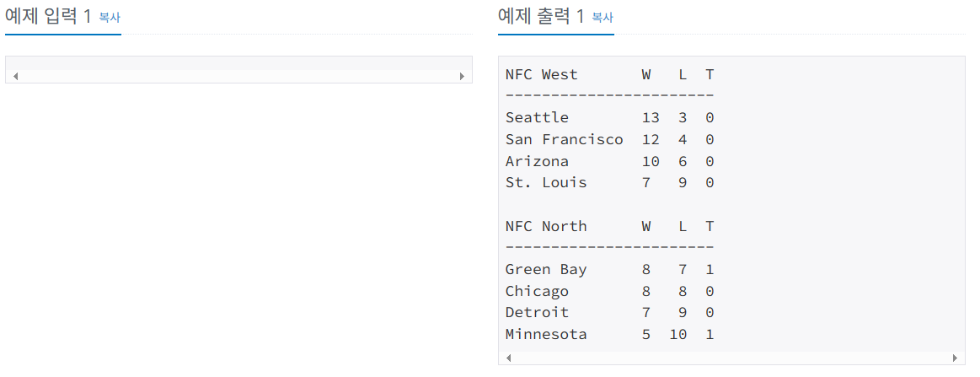Select the 'Arizona' team name
980x377 pixels.
[x=538, y=161]
